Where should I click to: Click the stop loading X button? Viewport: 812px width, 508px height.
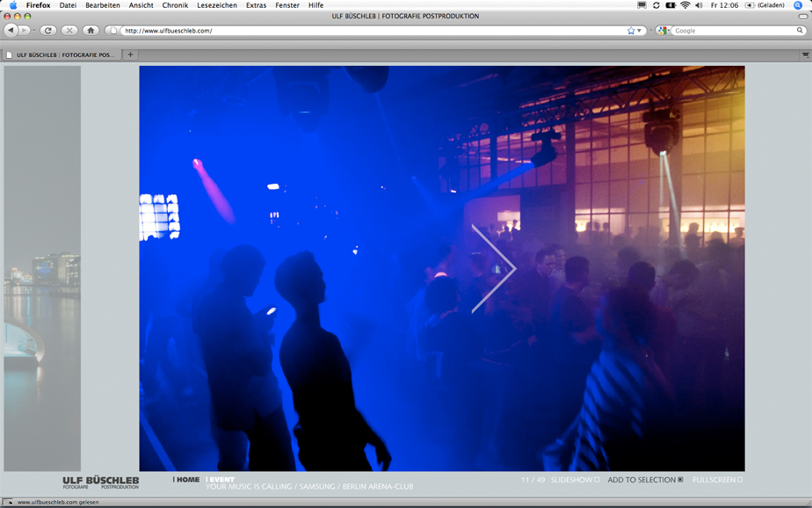click(69, 31)
